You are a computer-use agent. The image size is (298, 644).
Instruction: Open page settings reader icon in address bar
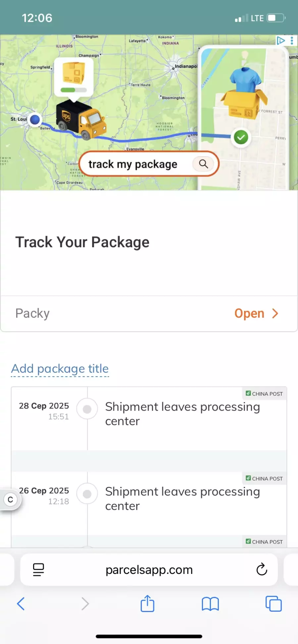click(38, 569)
